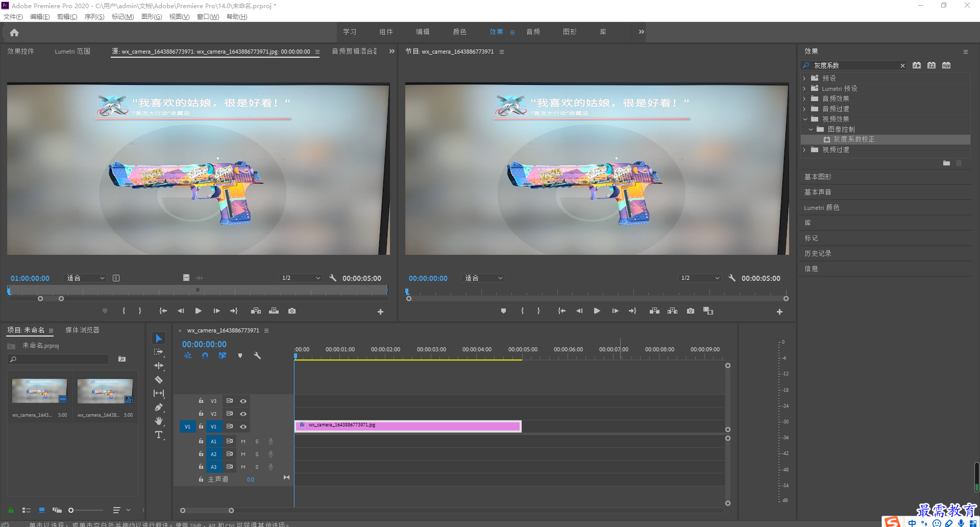
Task: Export frame from source monitor
Action: 292,311
